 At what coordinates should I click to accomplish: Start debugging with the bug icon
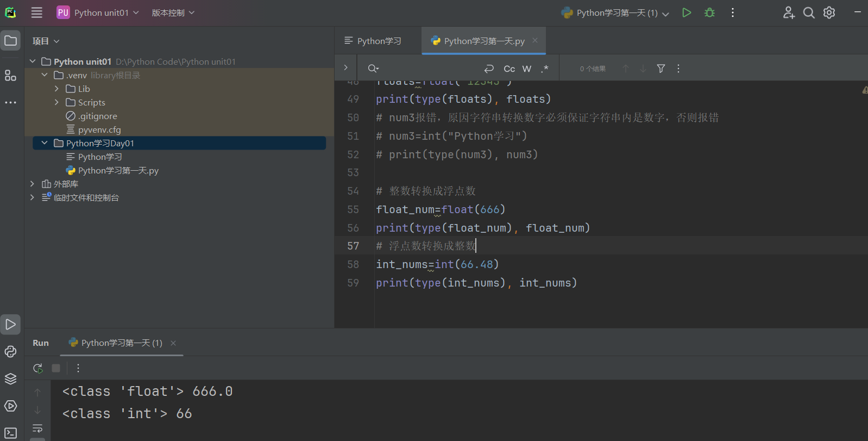click(709, 13)
